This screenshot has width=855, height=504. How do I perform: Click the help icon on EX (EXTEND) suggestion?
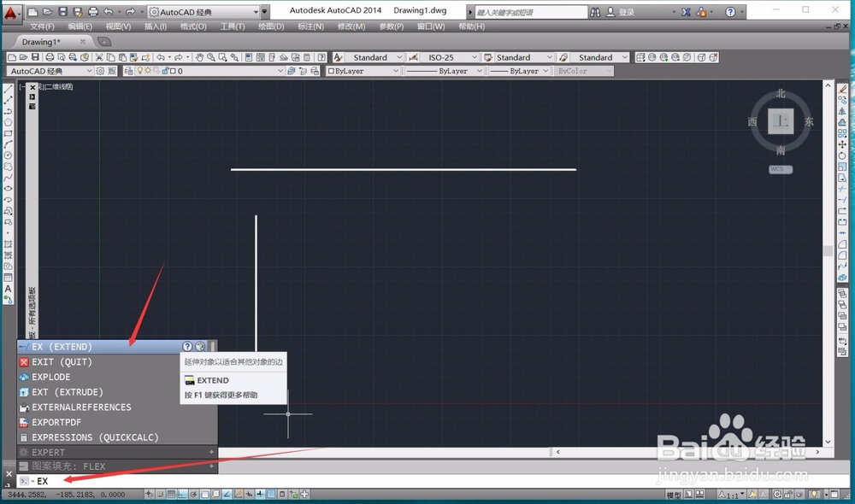click(187, 347)
